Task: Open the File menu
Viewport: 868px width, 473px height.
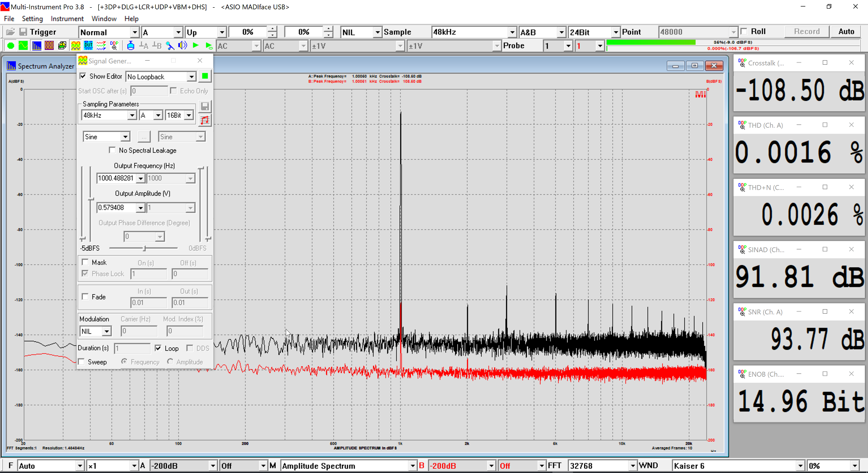Action: [9, 19]
